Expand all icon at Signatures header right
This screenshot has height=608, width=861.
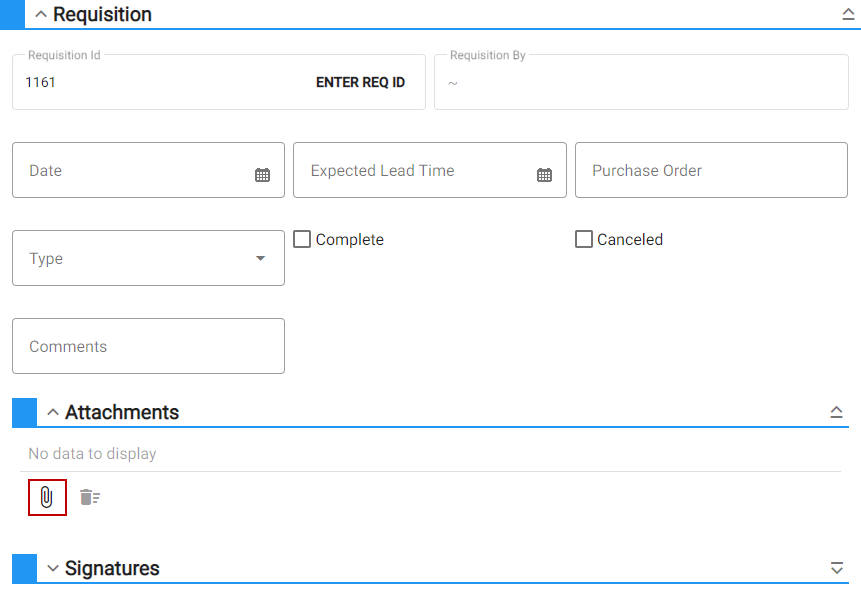(836, 568)
